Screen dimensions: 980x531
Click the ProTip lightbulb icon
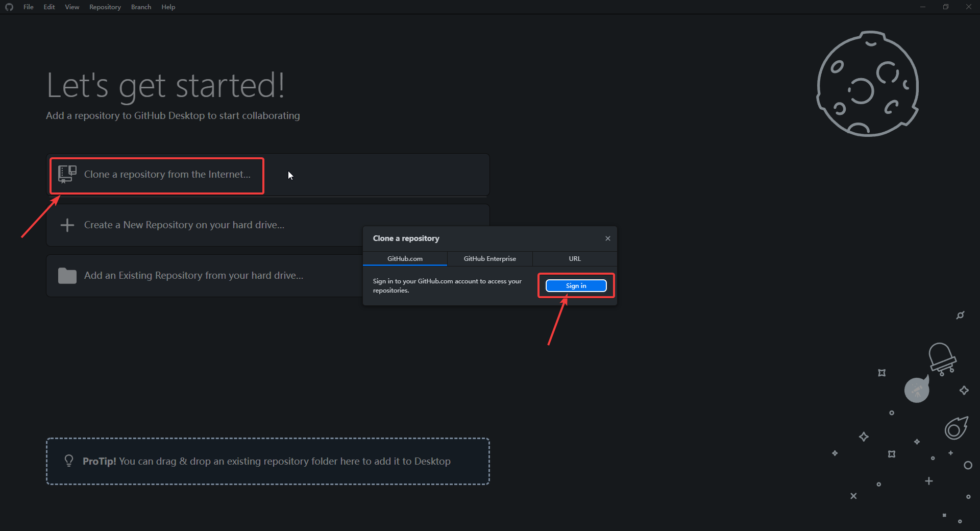[69, 461]
